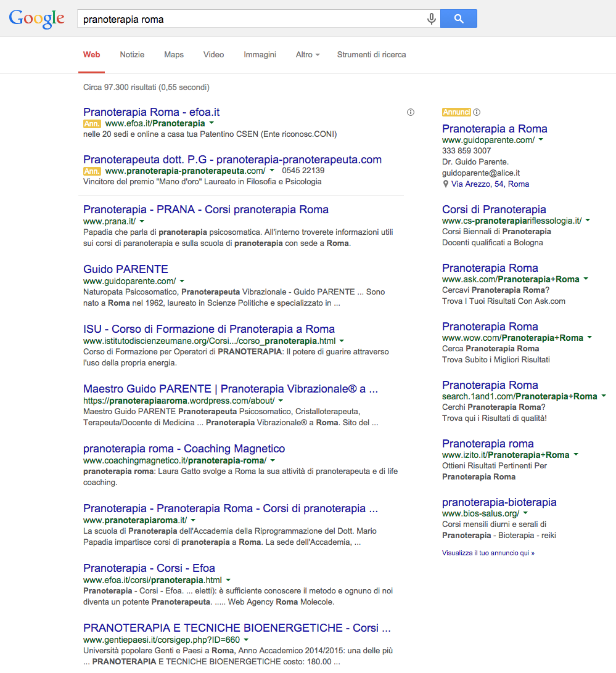Click the yellow Annunci label

(456, 112)
